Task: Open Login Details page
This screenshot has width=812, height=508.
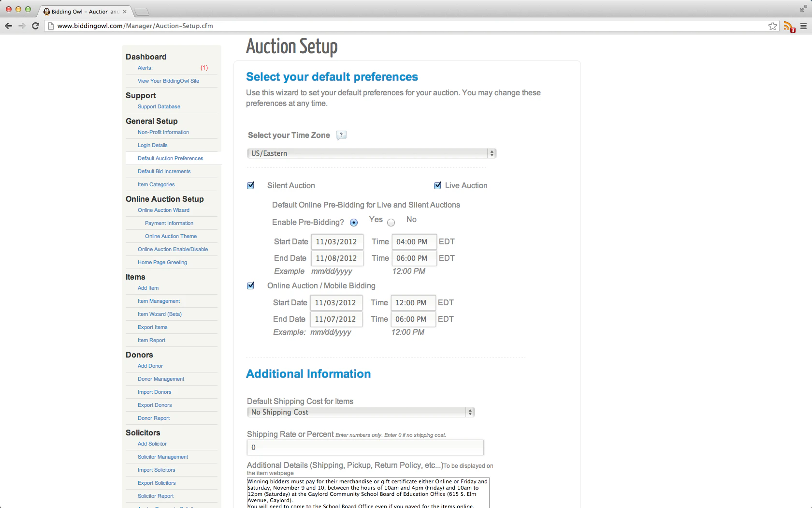Action: [x=153, y=145]
